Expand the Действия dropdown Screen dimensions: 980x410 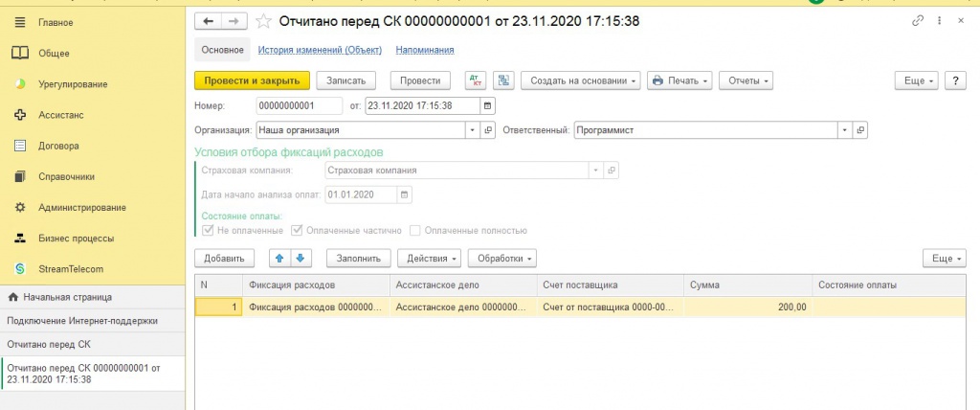coord(430,258)
